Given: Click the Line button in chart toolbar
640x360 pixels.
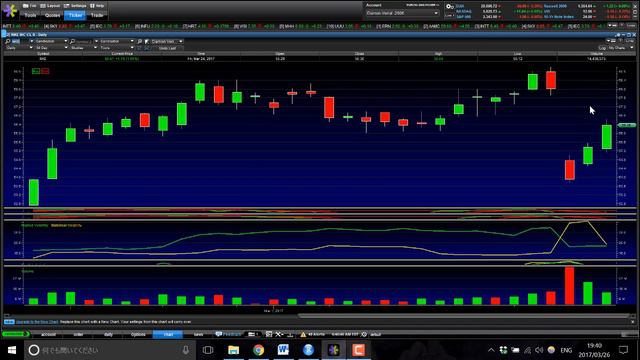Looking at the screenshot, I should (629, 41).
